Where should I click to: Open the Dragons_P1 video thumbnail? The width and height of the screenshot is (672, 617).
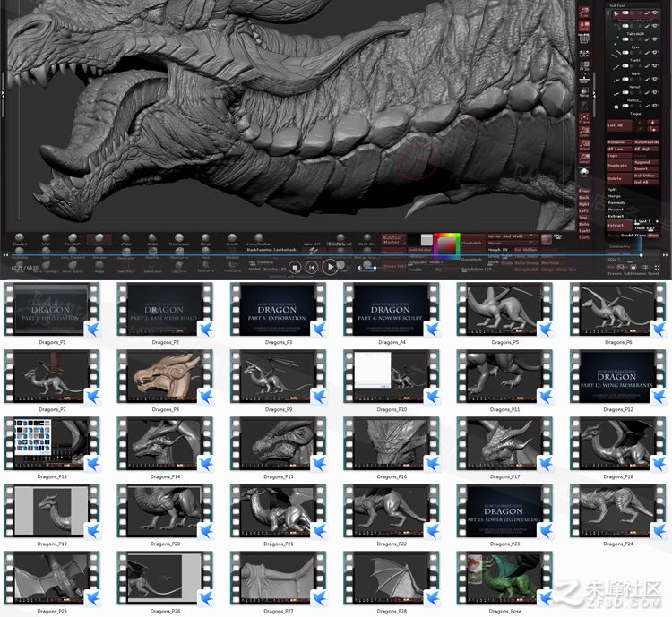coord(52,309)
